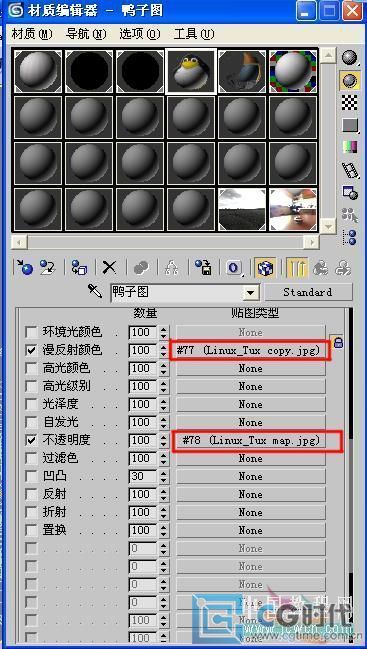Viewport: 367px width, 649px height.
Task: Toggle checkered Background icon
Action: click(349, 102)
